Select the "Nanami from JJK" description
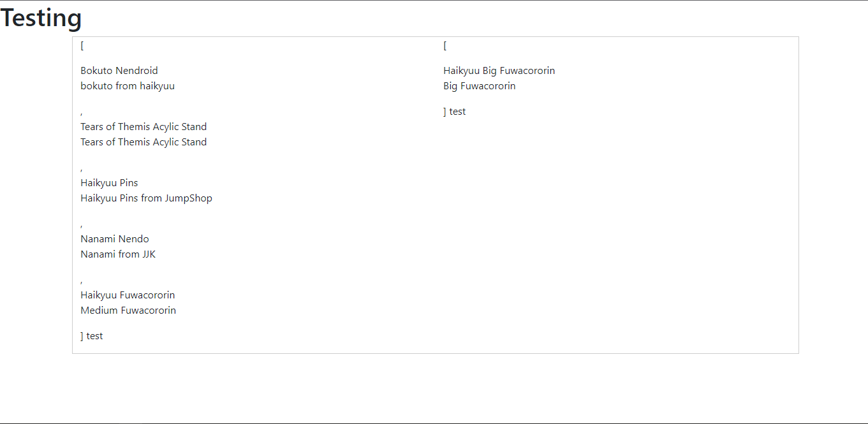This screenshot has width=868, height=424. (x=118, y=254)
